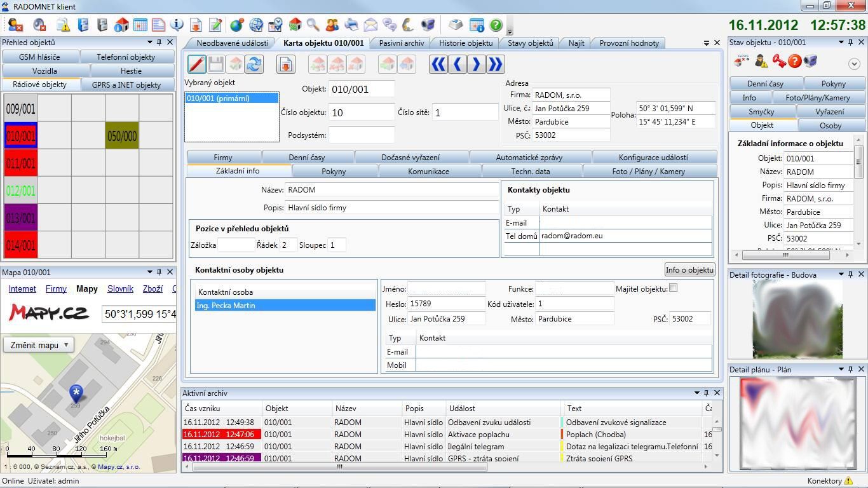Click the Slovník link in map panel
This screenshot has width=868, height=488.
point(120,288)
